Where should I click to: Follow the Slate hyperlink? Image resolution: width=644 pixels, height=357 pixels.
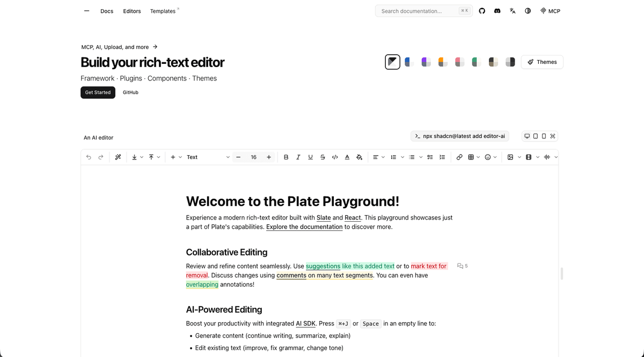click(x=324, y=217)
